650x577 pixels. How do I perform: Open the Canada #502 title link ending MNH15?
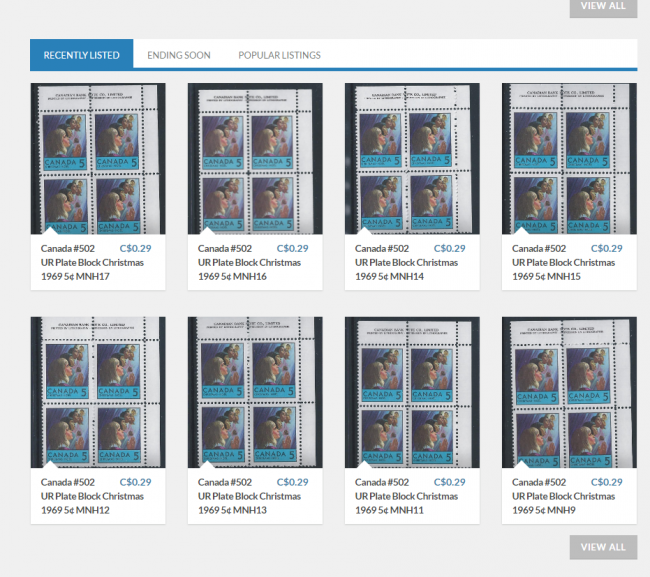coord(563,262)
